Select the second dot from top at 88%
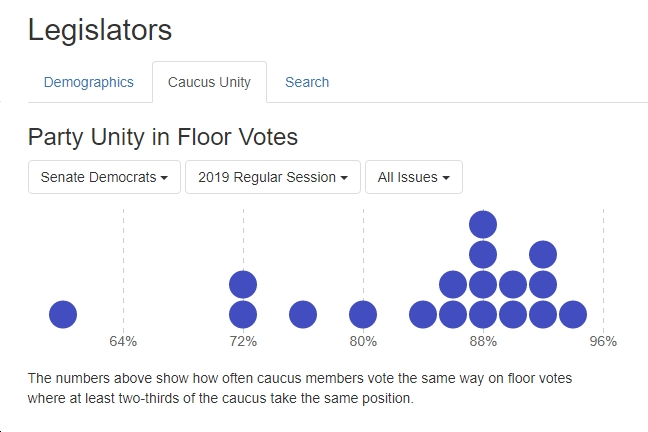Image resolution: width=648 pixels, height=432 pixels. tap(483, 255)
